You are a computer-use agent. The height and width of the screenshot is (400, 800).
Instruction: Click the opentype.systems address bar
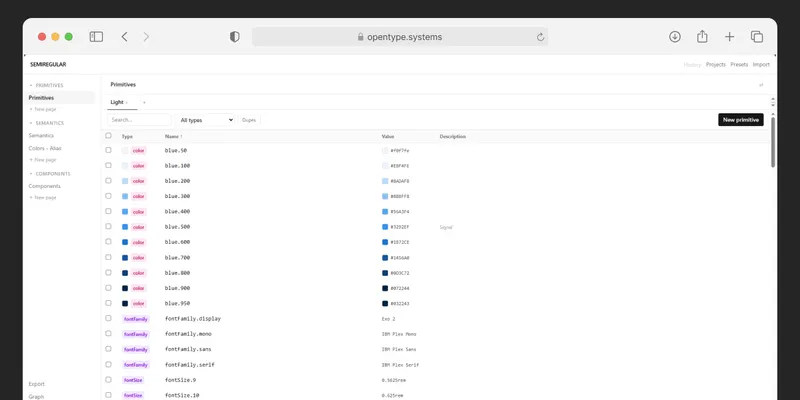(x=400, y=37)
